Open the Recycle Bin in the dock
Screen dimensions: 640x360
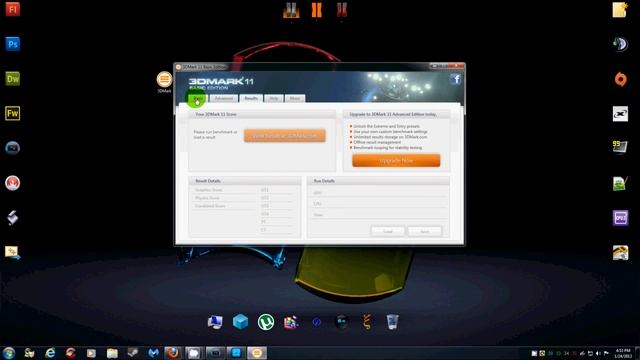(392, 322)
